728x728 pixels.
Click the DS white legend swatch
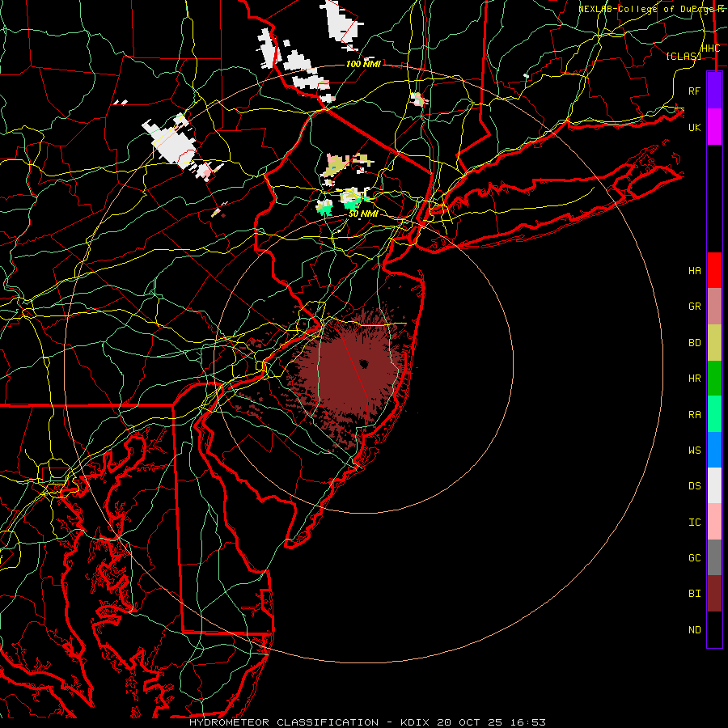(x=714, y=485)
